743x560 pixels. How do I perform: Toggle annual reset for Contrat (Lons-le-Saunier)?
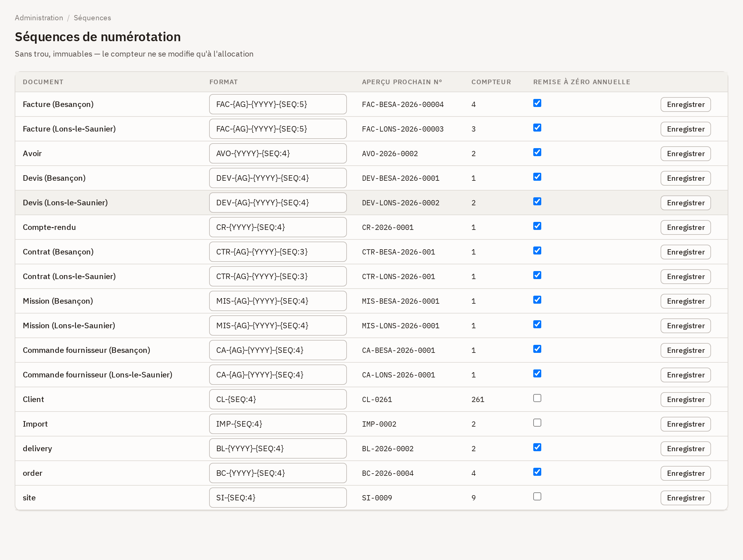pyautogui.click(x=537, y=275)
